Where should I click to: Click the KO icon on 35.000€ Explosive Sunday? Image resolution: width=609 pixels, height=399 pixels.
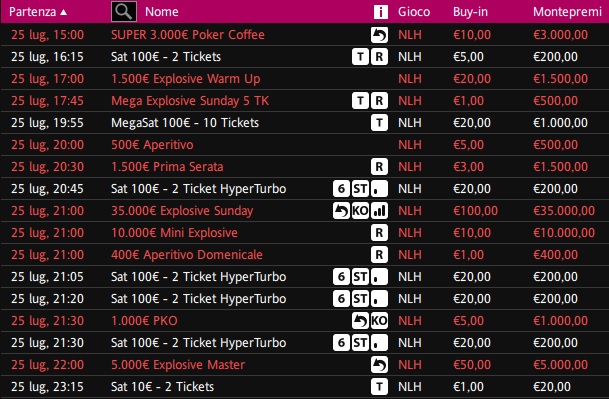360,211
